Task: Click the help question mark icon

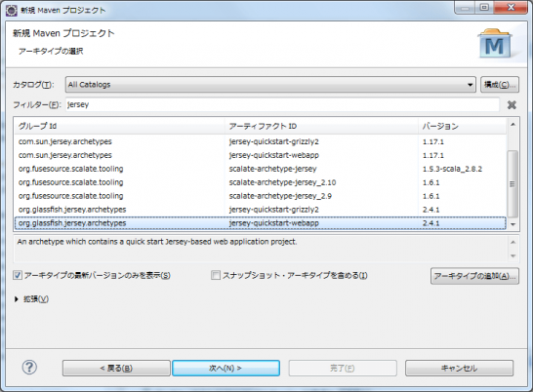Action: [29, 368]
